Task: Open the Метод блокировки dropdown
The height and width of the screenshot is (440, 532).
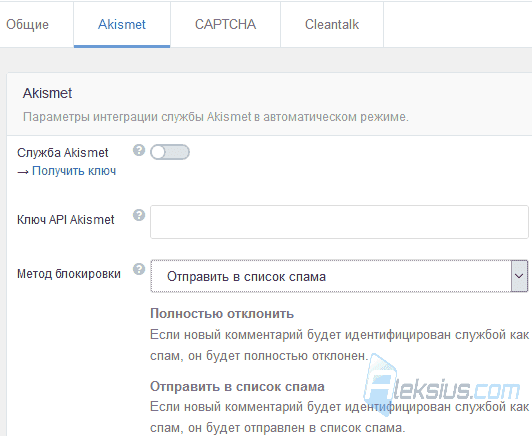Action: 339,276
